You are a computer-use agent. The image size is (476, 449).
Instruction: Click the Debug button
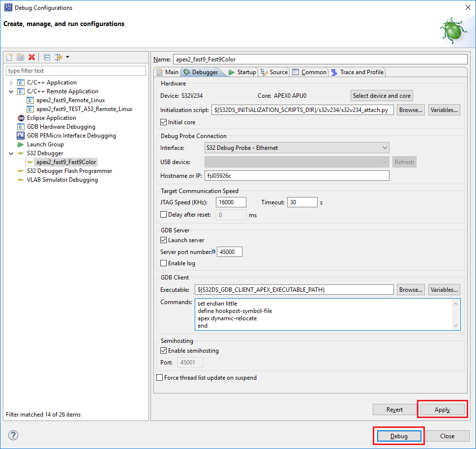(399, 436)
